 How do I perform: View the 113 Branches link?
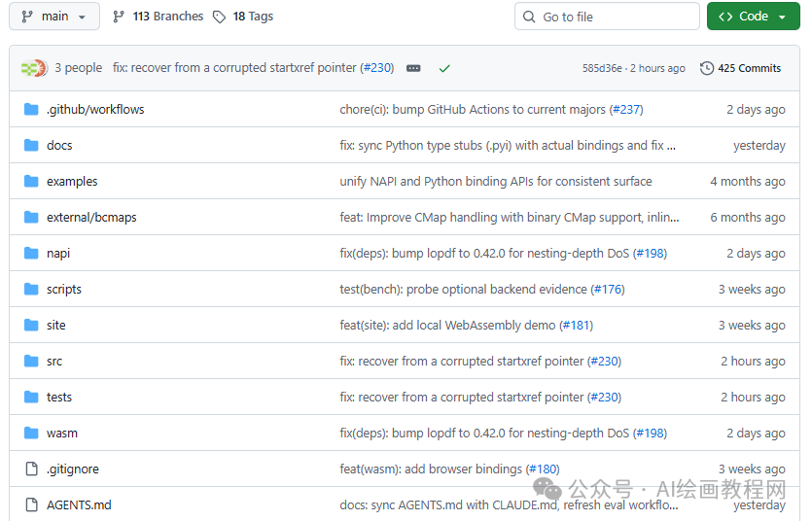pos(168,17)
